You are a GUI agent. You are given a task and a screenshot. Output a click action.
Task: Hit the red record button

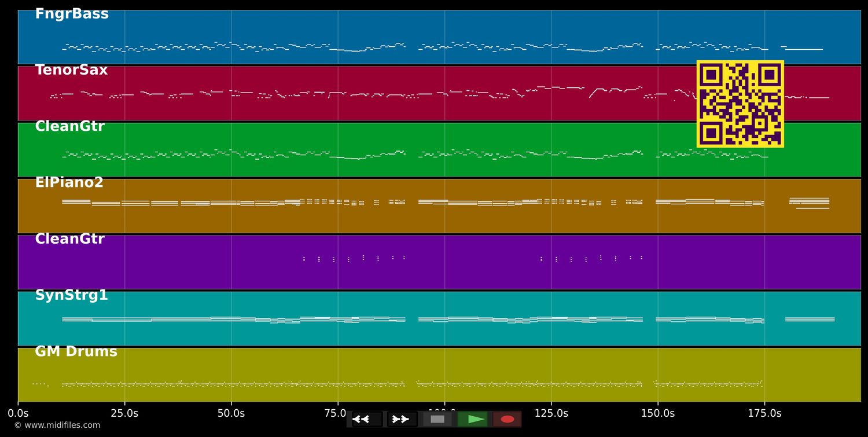tap(507, 419)
